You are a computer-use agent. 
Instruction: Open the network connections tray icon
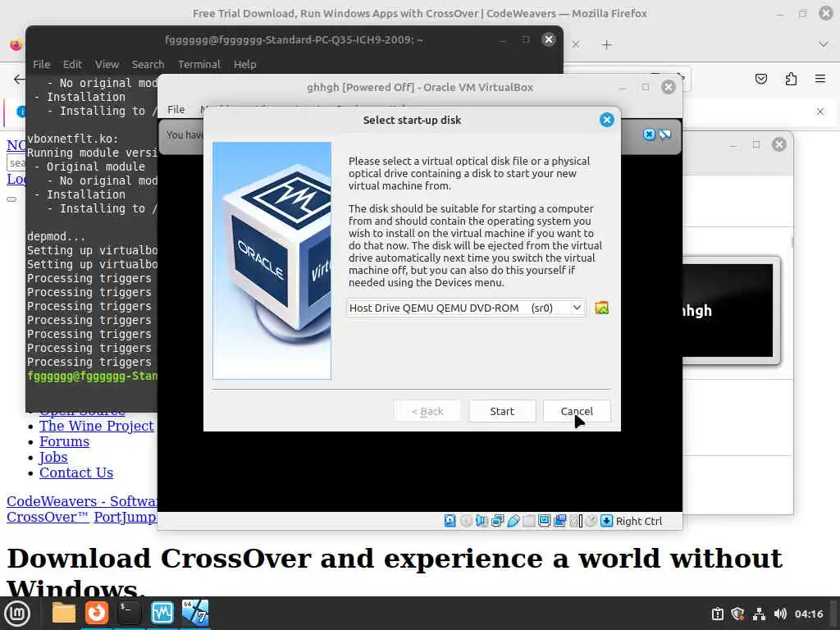(759, 614)
